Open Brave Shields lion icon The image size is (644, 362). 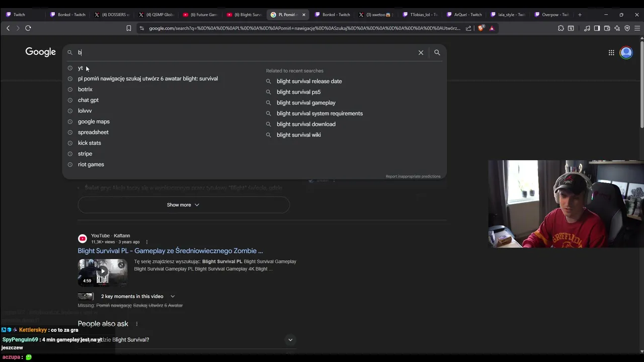pyautogui.click(x=481, y=28)
